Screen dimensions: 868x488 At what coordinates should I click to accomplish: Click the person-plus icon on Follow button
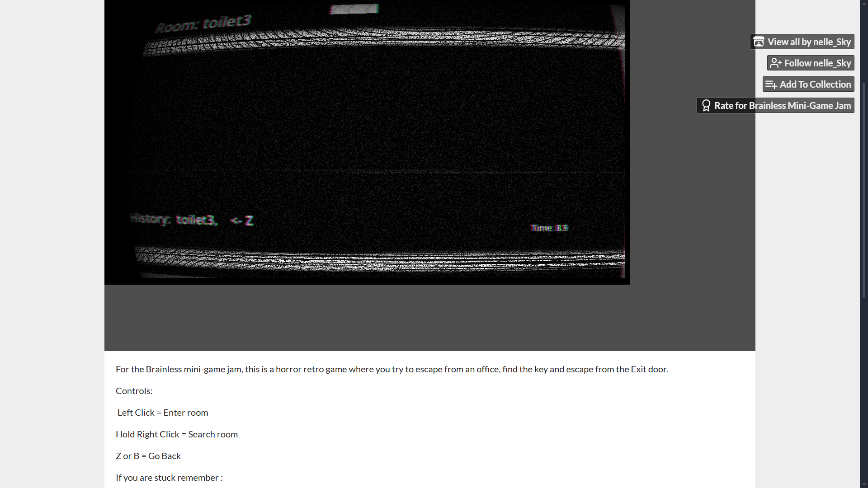pos(776,63)
